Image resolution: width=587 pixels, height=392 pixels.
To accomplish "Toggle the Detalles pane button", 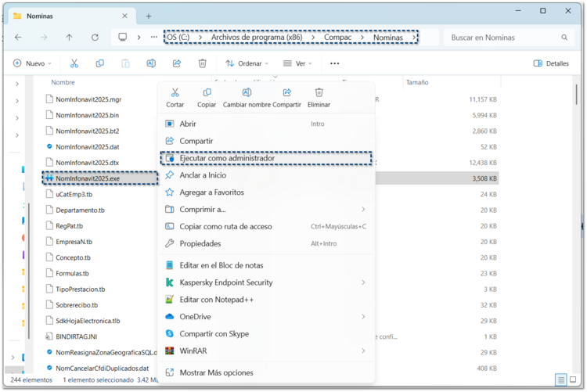I will (551, 63).
